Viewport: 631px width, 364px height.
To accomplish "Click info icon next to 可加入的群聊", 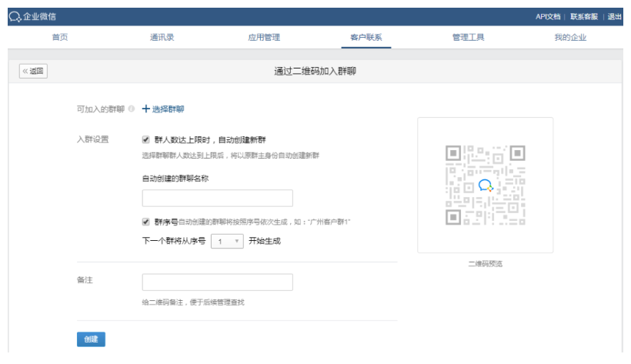I will 131,109.
